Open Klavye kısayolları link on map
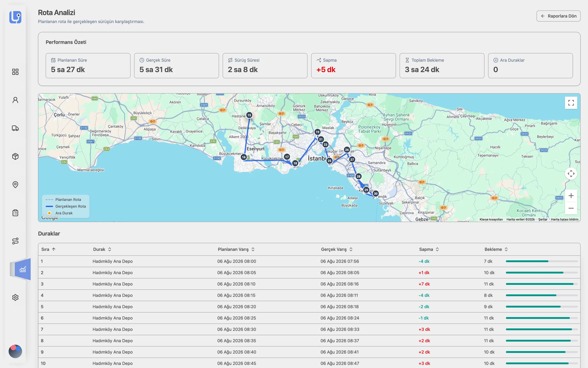 tap(491, 219)
